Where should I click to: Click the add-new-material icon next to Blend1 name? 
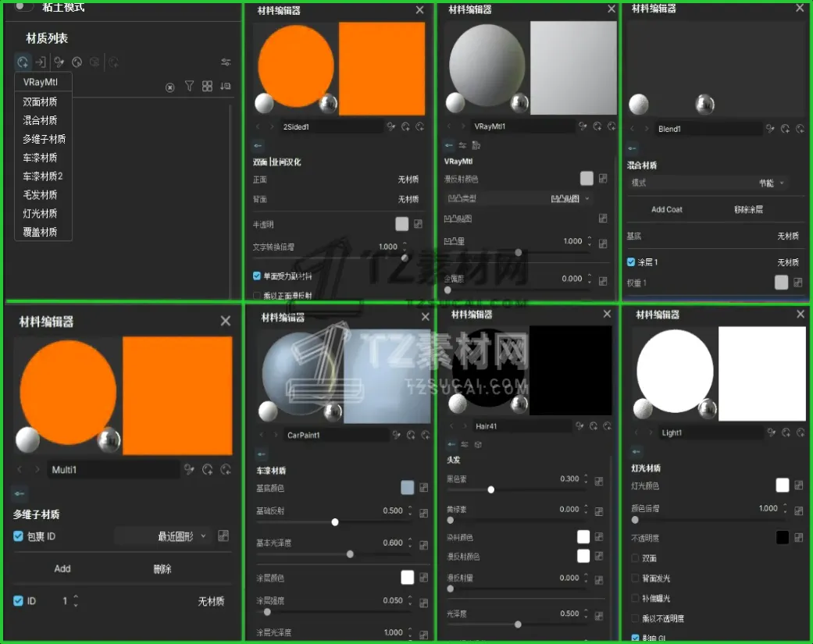[785, 129]
